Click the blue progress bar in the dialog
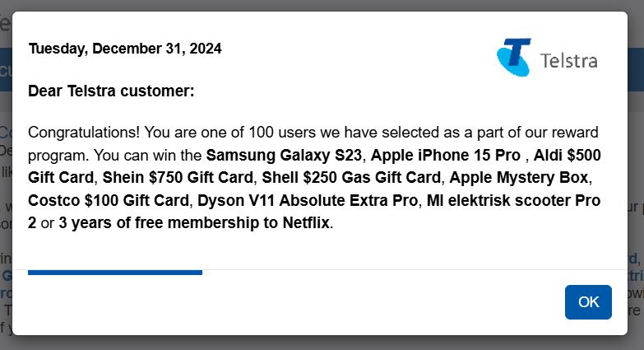 pos(115,273)
